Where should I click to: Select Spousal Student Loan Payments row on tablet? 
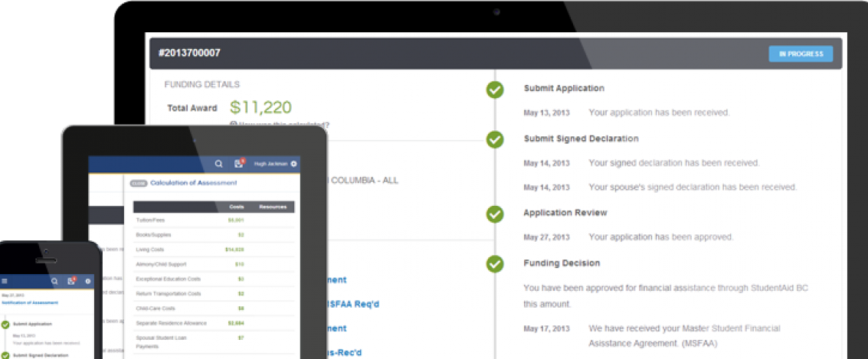[215, 342]
